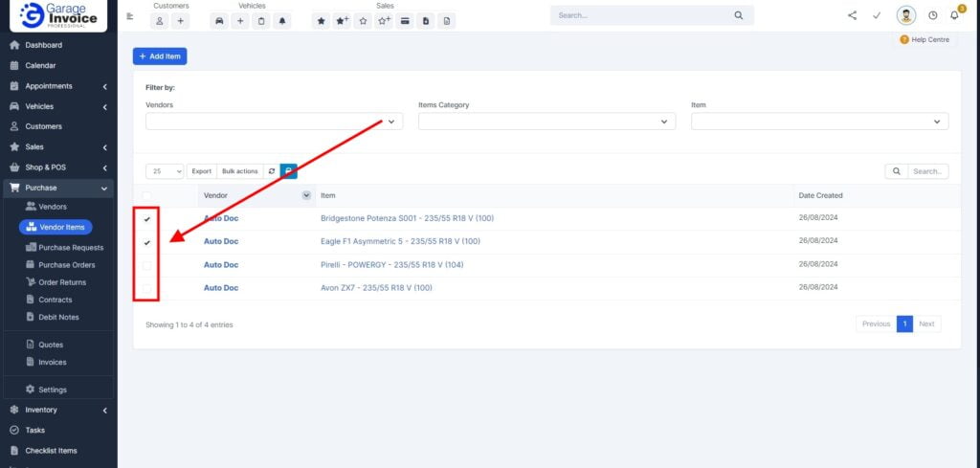Open Customers in sidebar

(x=43, y=126)
